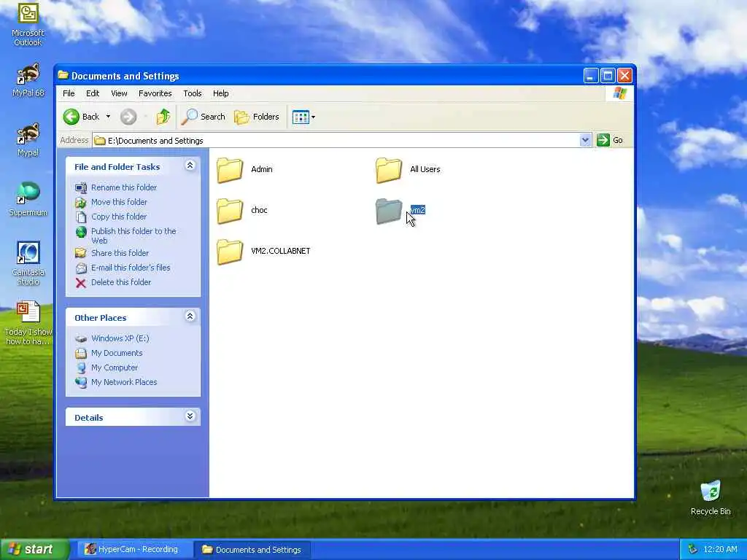Click the folder icon in the window title bar
The width and height of the screenshot is (747, 560).
pyautogui.click(x=63, y=75)
